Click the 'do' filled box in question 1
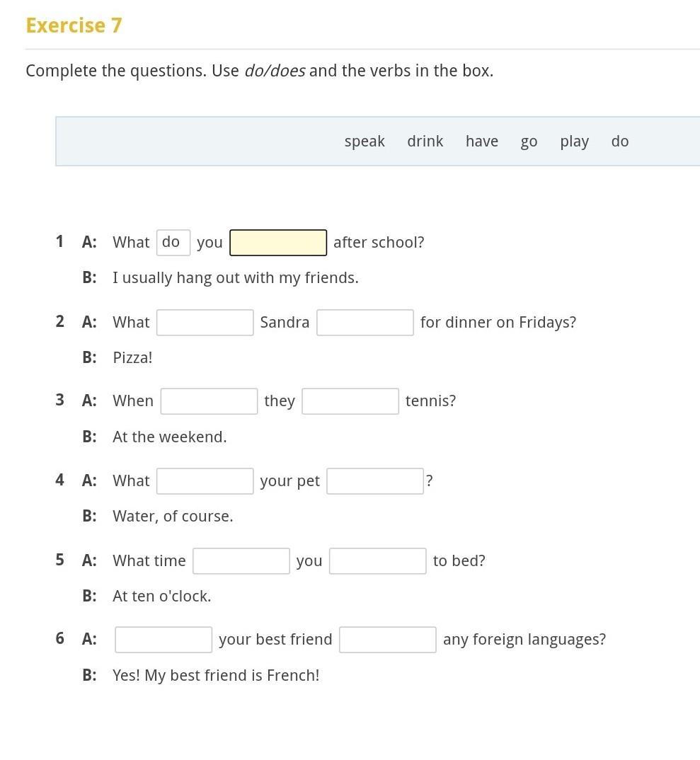This screenshot has width=700, height=760. [173, 242]
